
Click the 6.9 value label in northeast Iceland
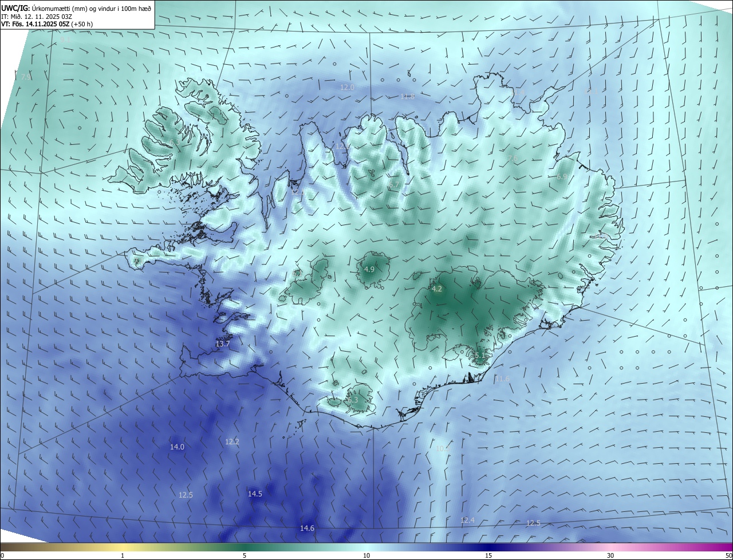point(562,177)
